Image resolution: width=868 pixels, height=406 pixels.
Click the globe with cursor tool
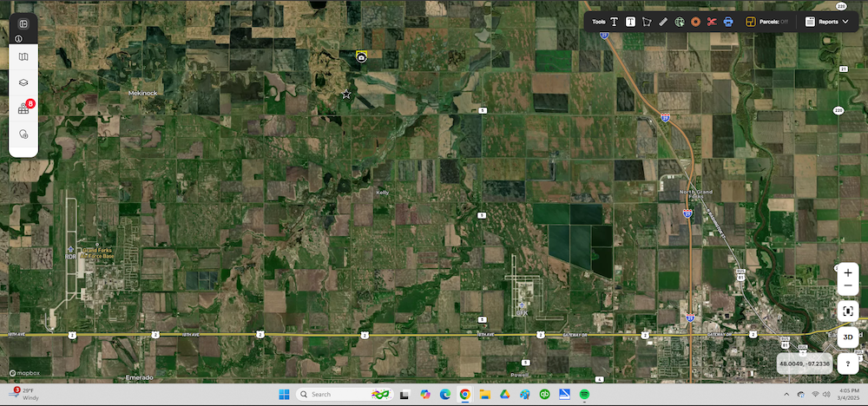pos(680,22)
